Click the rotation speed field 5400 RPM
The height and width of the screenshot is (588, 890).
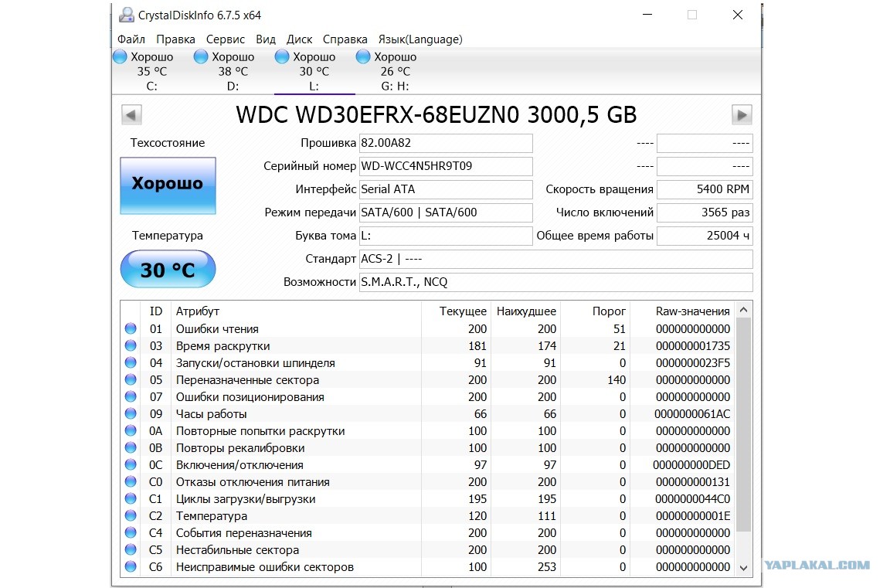(705, 189)
